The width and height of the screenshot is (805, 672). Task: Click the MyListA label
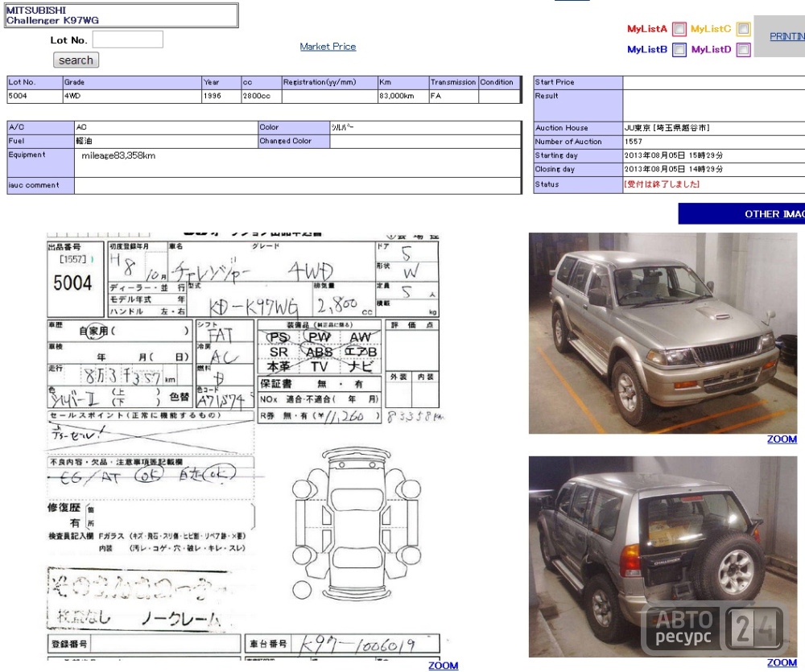(x=647, y=29)
